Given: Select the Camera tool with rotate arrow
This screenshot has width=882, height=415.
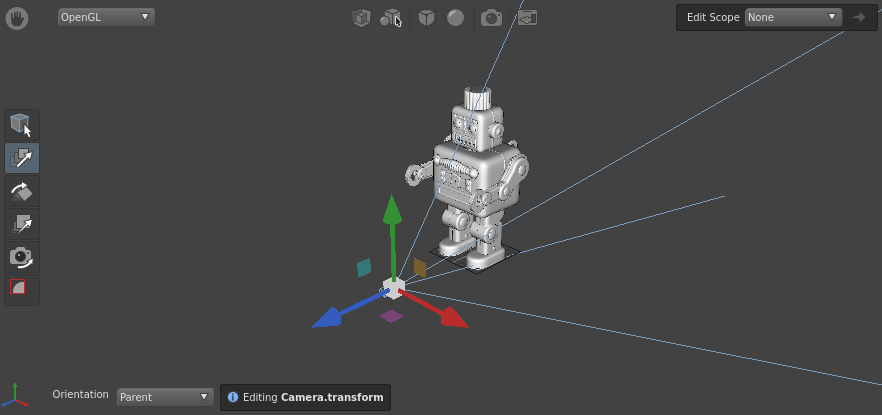Looking at the screenshot, I should 22,257.
